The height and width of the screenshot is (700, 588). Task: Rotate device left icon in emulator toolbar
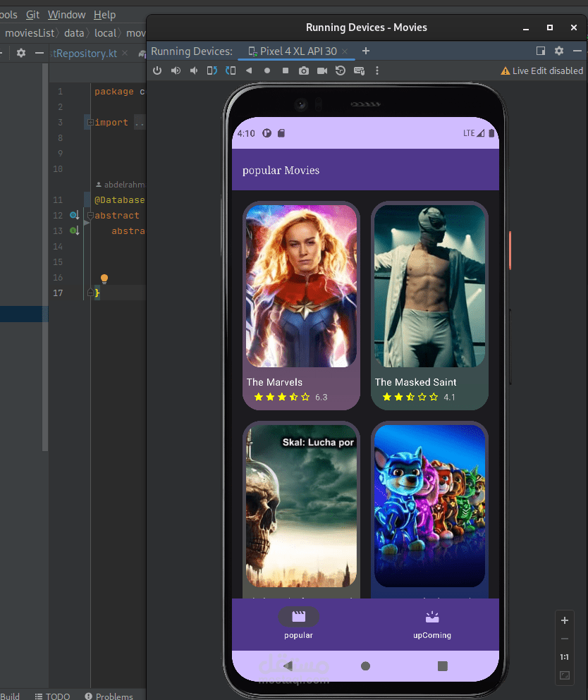pos(212,70)
